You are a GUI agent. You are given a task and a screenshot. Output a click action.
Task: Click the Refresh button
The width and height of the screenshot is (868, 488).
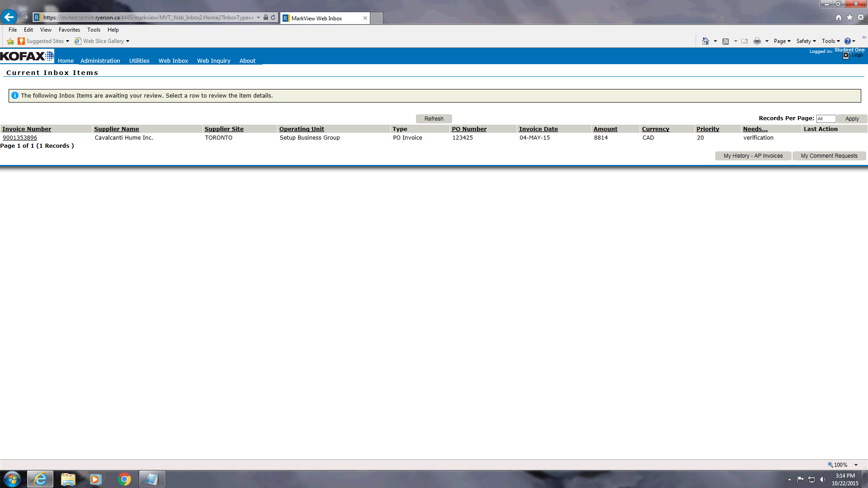click(x=434, y=119)
